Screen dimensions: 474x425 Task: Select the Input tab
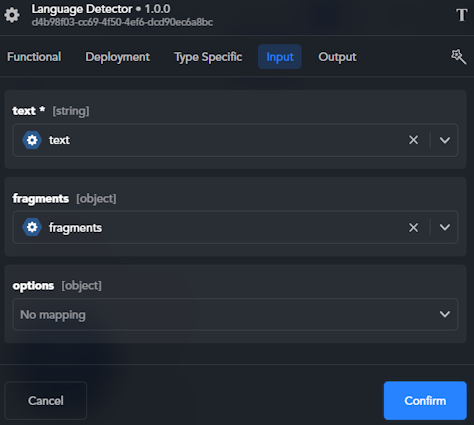(280, 57)
